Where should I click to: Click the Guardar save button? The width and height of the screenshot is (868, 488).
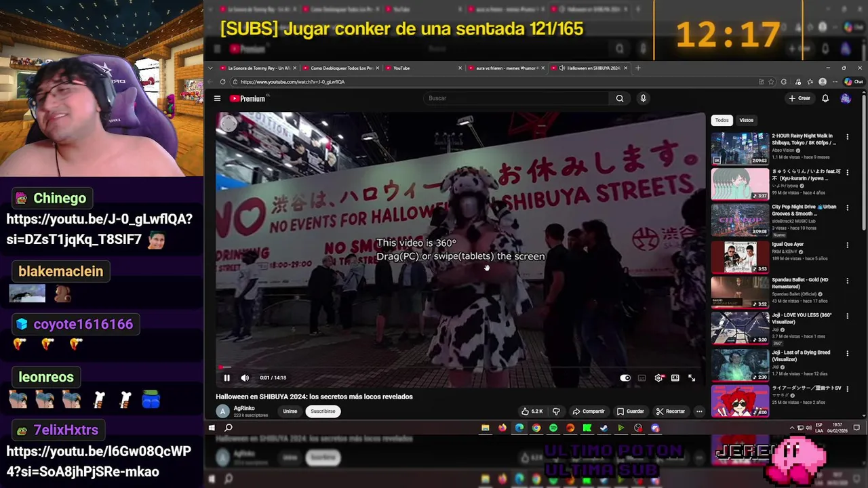pyautogui.click(x=630, y=411)
